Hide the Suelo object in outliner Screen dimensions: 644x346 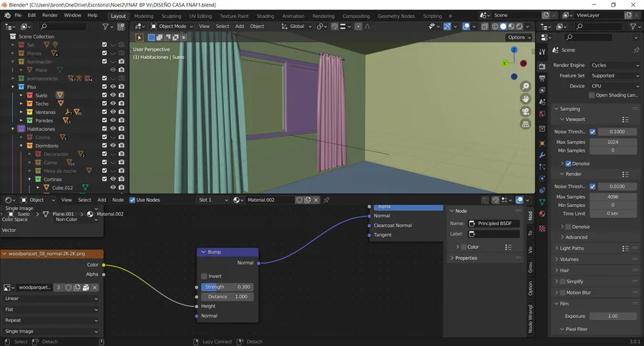click(x=113, y=95)
